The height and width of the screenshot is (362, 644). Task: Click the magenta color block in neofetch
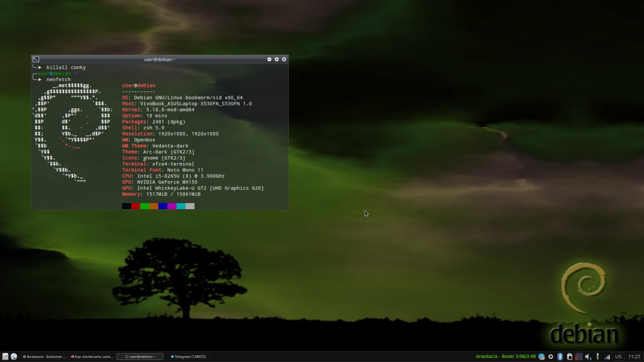tap(172, 206)
